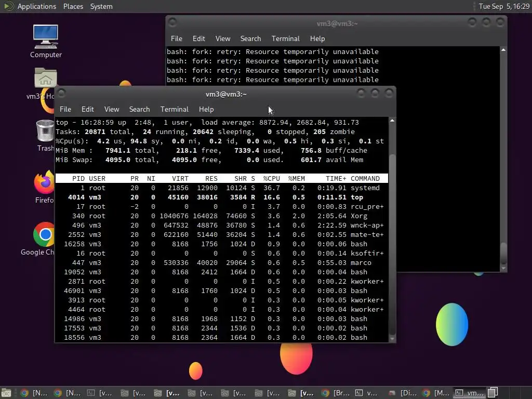Image resolution: width=532 pixels, height=399 pixels.
Task: Click the bash row with PID 16258
Action: point(222,244)
